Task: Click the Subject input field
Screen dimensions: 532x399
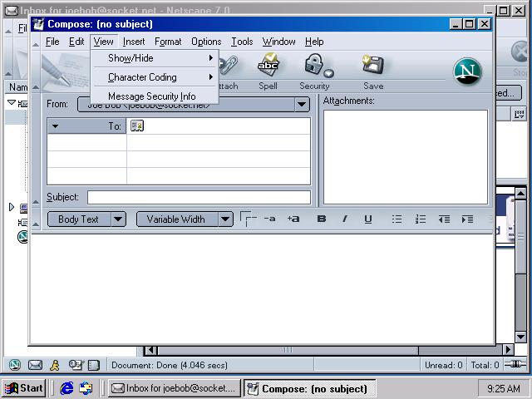Action: (x=199, y=198)
